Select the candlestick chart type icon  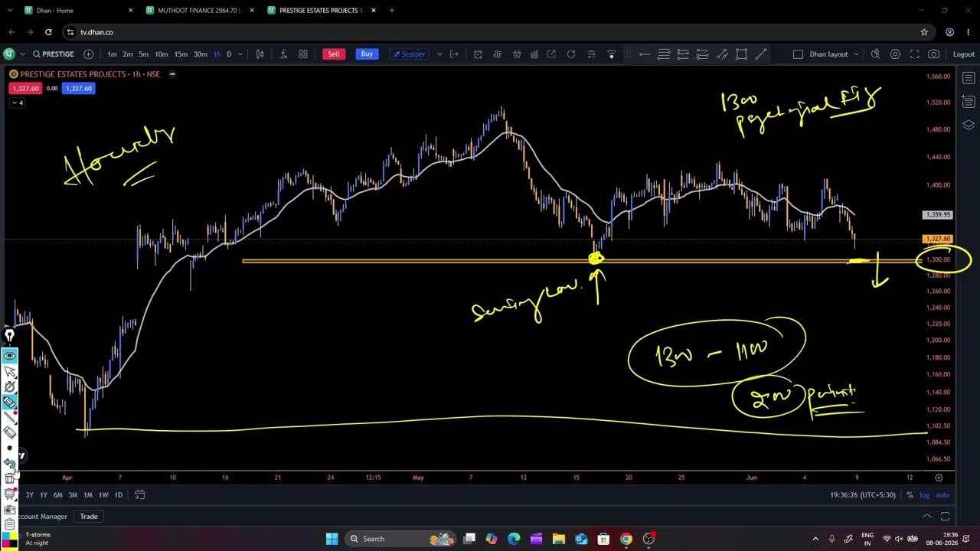point(260,54)
